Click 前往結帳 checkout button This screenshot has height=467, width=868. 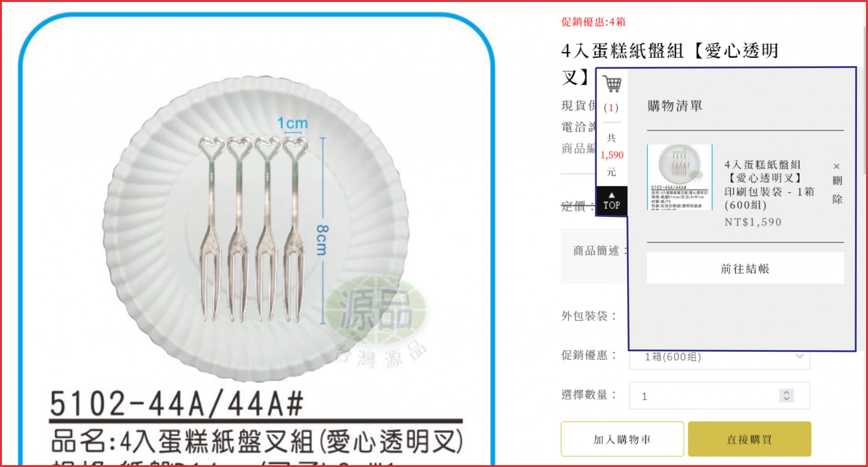coord(745,268)
